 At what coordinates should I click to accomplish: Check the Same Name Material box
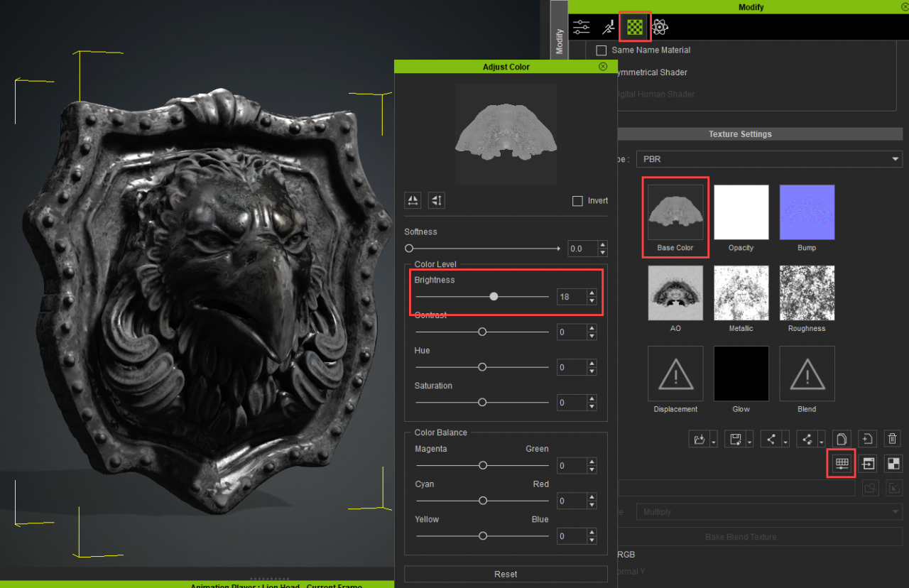pyautogui.click(x=602, y=50)
